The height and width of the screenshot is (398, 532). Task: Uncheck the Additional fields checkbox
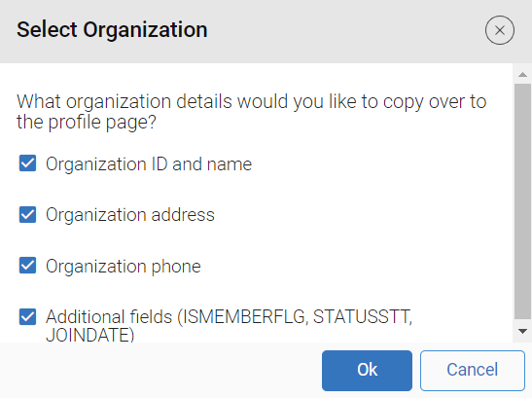pyautogui.click(x=27, y=317)
